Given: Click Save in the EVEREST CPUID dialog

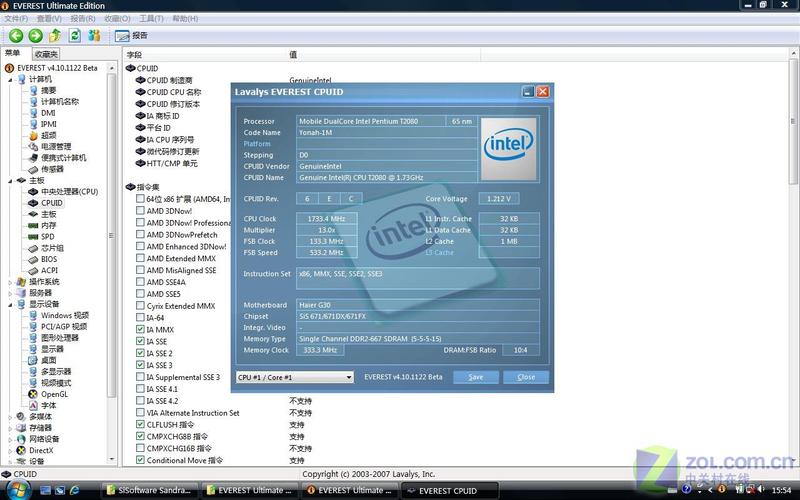Looking at the screenshot, I should point(476,377).
